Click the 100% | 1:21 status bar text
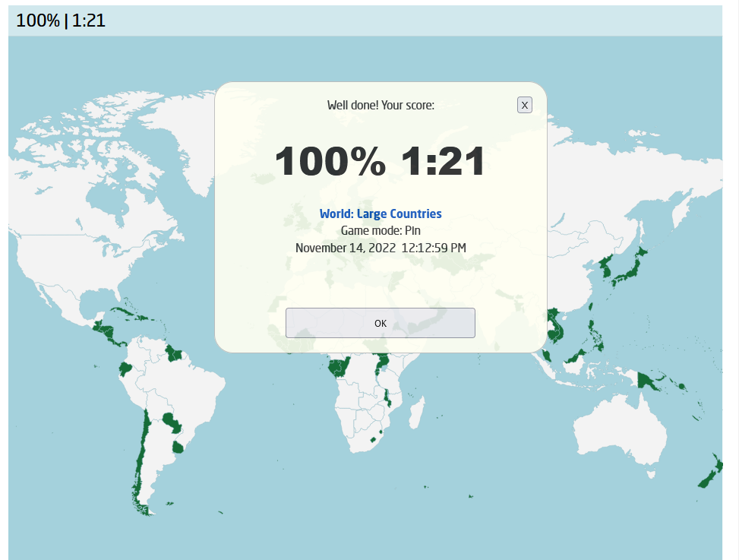The height and width of the screenshot is (560, 739). click(61, 21)
